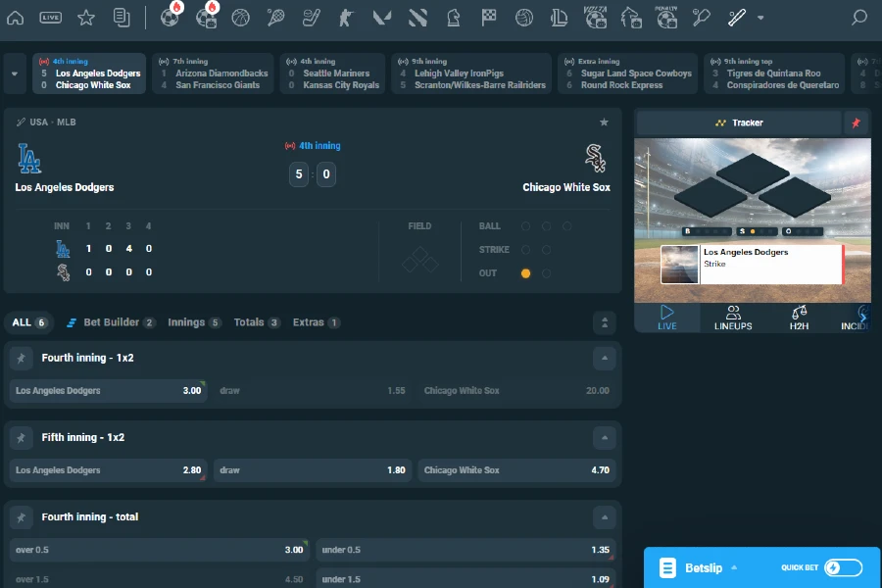Screen dimensions: 882x588
Task: Open Arizona Diamondbacks vs Giants live match
Action: click(x=214, y=73)
